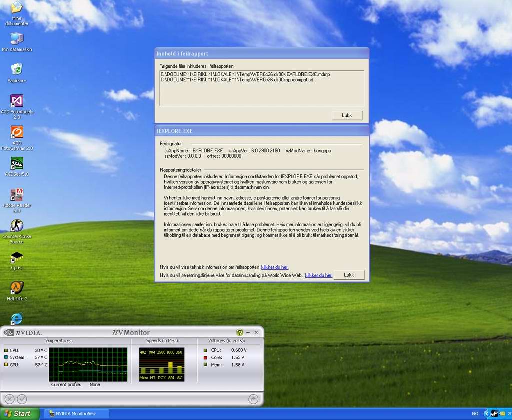Select the Internet Explorer desktop icon

17,319
